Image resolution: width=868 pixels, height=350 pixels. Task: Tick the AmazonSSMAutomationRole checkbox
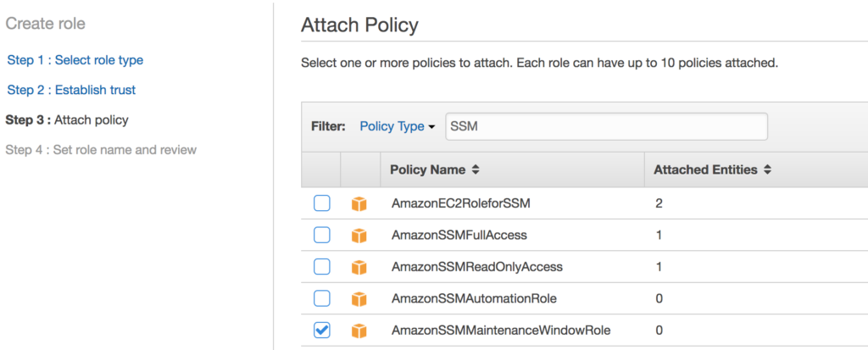click(322, 299)
